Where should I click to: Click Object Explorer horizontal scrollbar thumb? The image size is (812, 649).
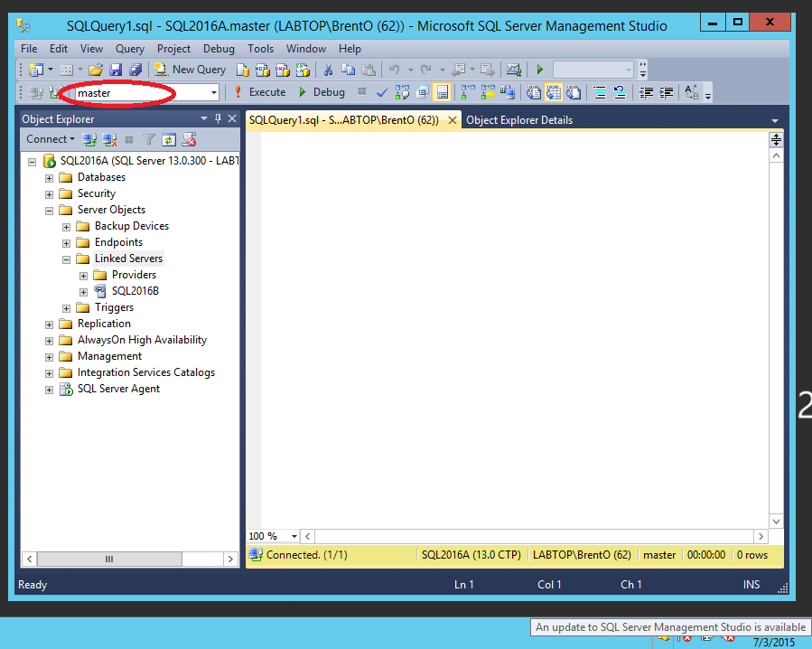point(109,559)
